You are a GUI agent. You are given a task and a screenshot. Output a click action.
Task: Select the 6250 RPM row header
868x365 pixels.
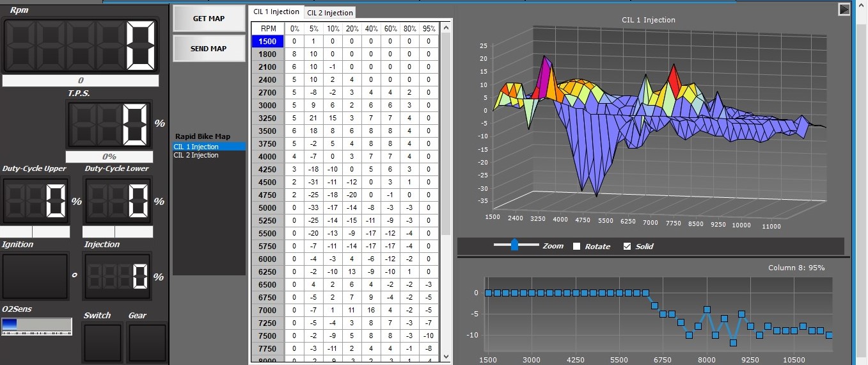(268, 272)
